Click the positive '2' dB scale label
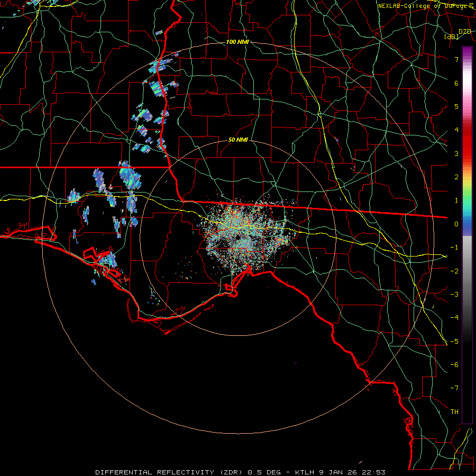476x476 pixels. click(x=456, y=177)
